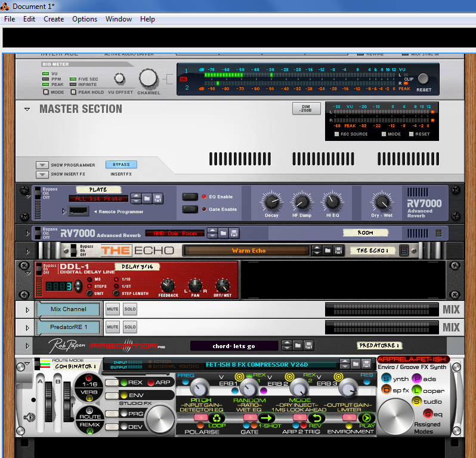Click the RV7000 Dry-Wet knob
The image size is (476, 458).
(x=382, y=202)
